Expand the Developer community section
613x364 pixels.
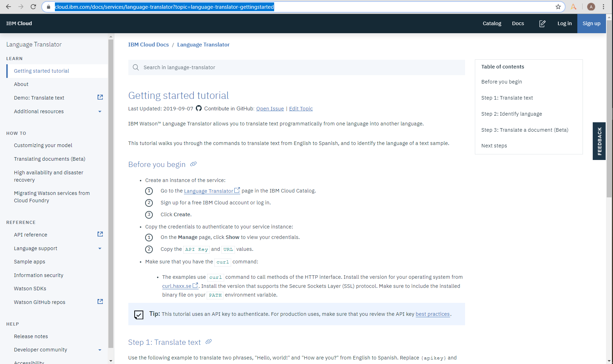tap(100, 350)
